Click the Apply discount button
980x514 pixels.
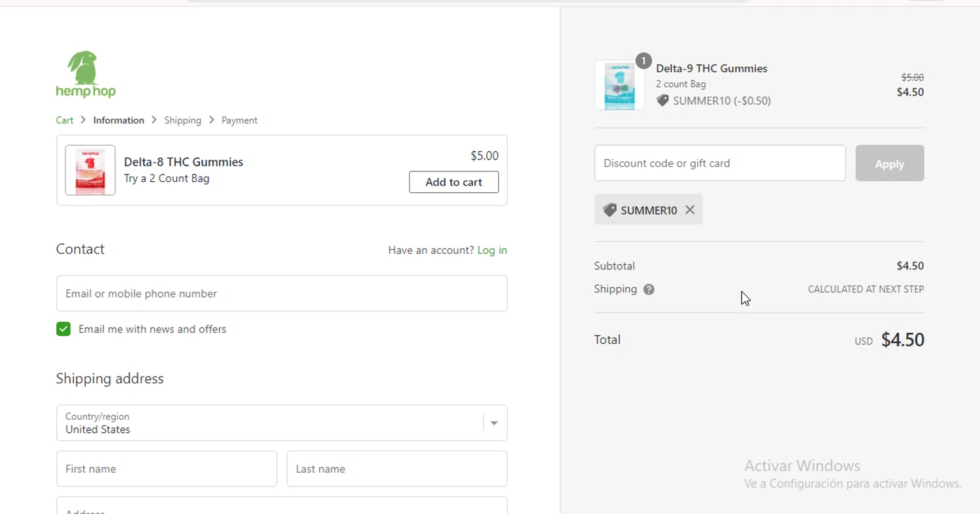pyautogui.click(x=890, y=163)
